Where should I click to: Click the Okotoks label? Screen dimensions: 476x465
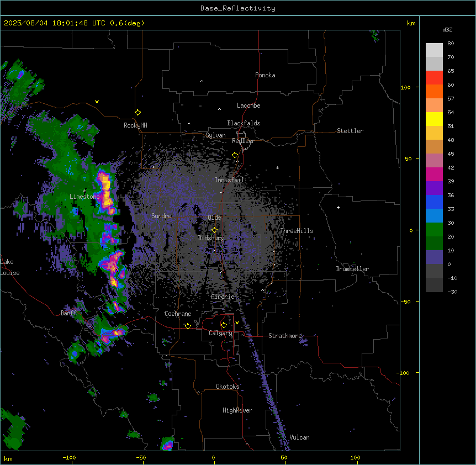[228, 387]
